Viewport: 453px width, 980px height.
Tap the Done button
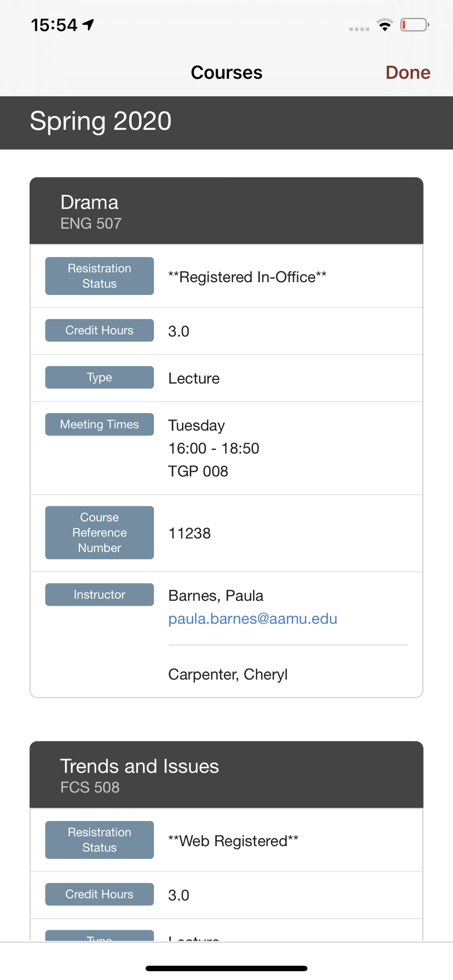click(x=408, y=73)
